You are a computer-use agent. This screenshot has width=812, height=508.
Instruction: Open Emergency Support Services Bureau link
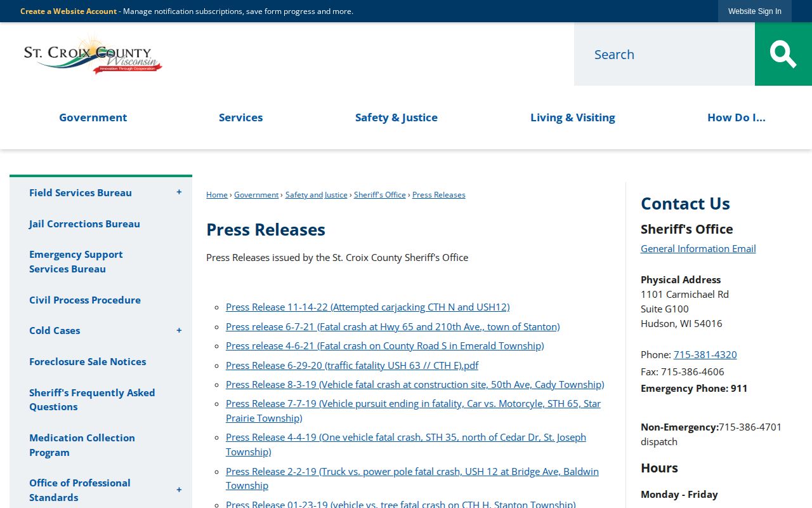76,262
